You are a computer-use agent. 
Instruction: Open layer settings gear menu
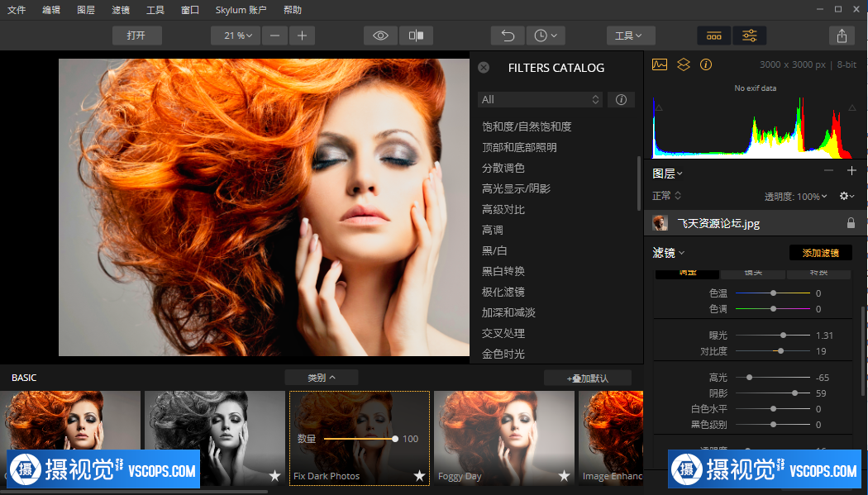(847, 196)
